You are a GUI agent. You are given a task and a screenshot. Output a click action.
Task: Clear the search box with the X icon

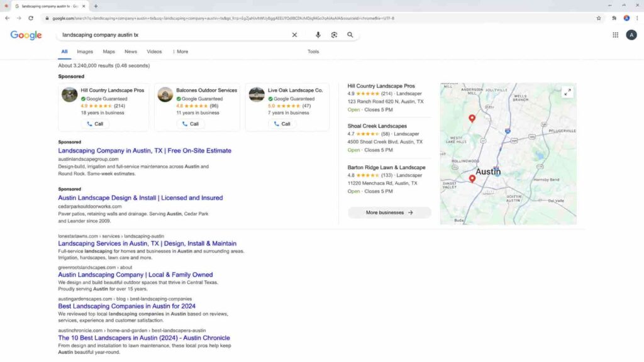coord(294,35)
